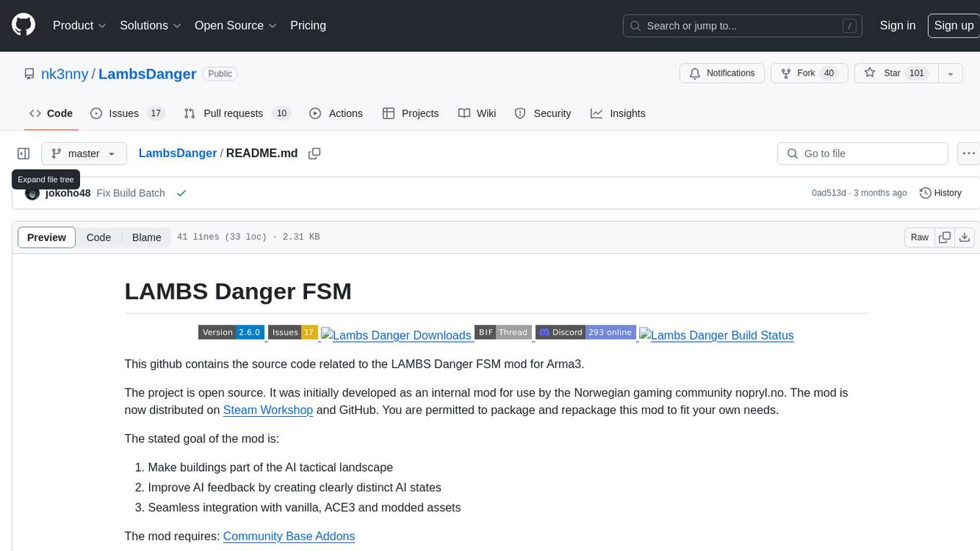980x551 pixels.
Task: Expand the Star lists dropdown arrow
Action: (x=950, y=73)
